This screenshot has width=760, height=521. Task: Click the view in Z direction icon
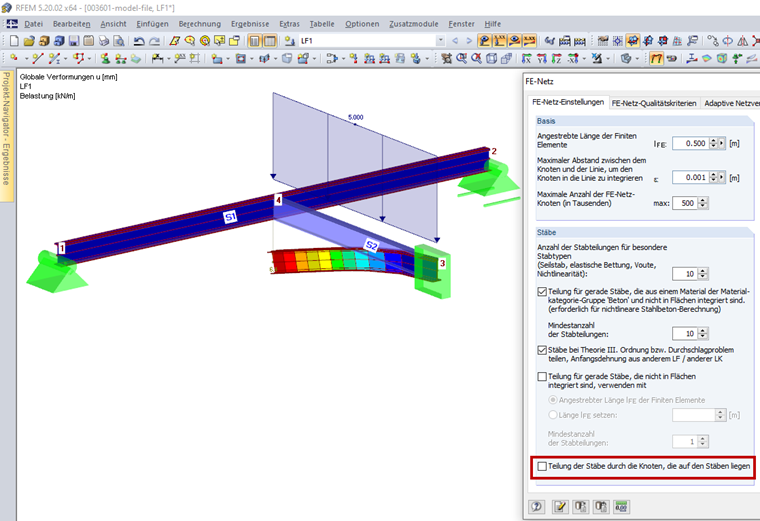click(557, 59)
